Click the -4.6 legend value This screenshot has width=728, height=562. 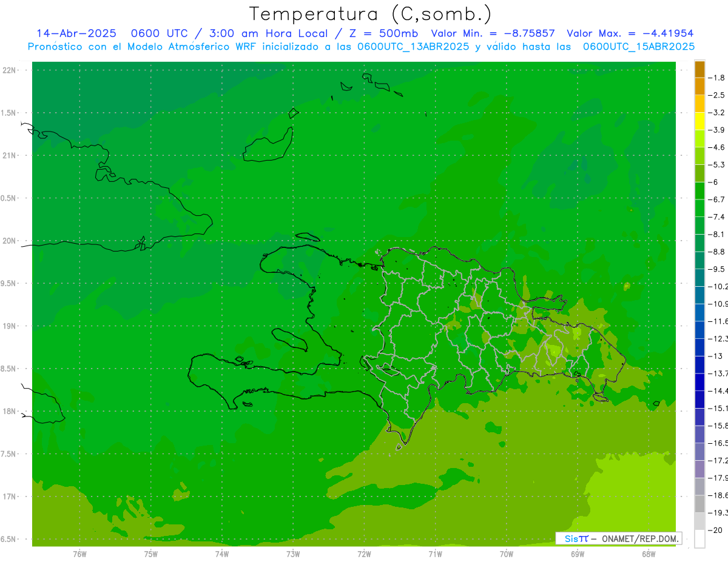click(718, 147)
